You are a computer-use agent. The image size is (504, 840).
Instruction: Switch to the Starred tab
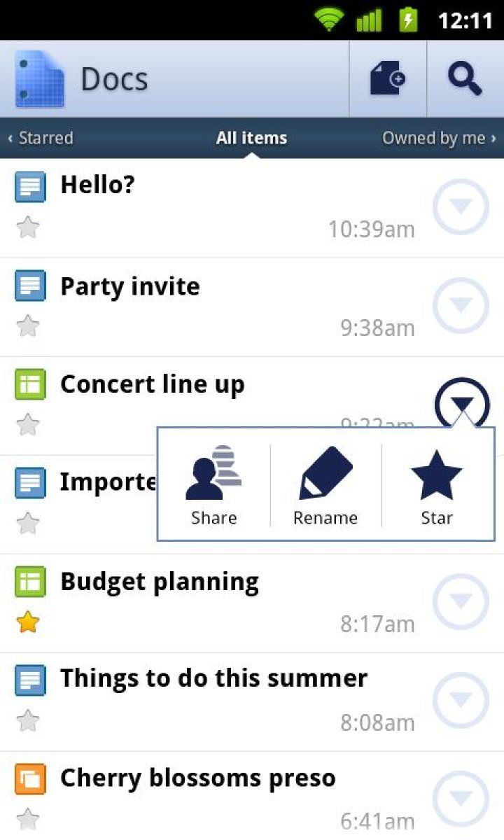(42, 138)
